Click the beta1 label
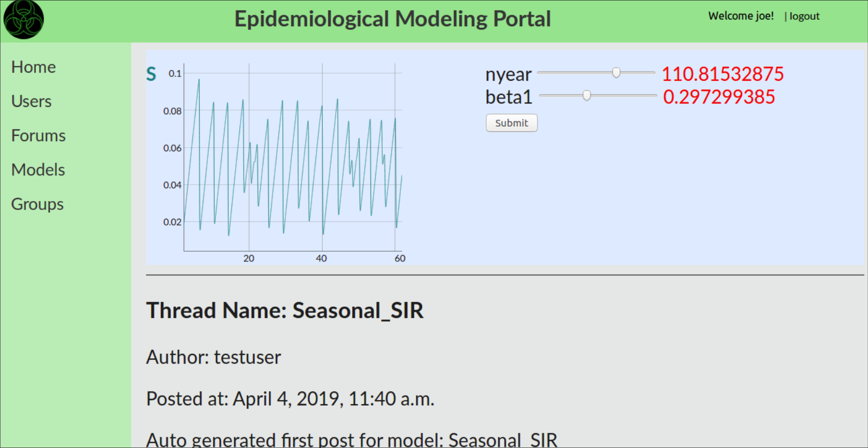868x448 pixels. click(x=509, y=97)
